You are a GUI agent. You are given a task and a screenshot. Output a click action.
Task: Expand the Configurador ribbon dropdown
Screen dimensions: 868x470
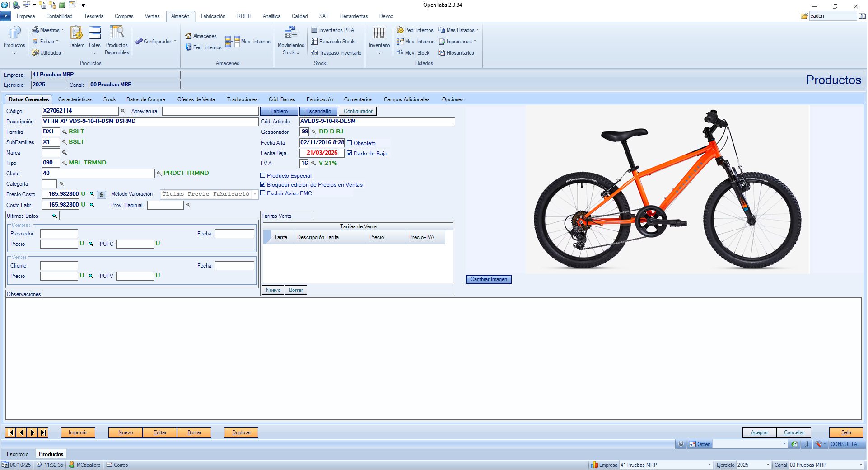click(x=156, y=42)
